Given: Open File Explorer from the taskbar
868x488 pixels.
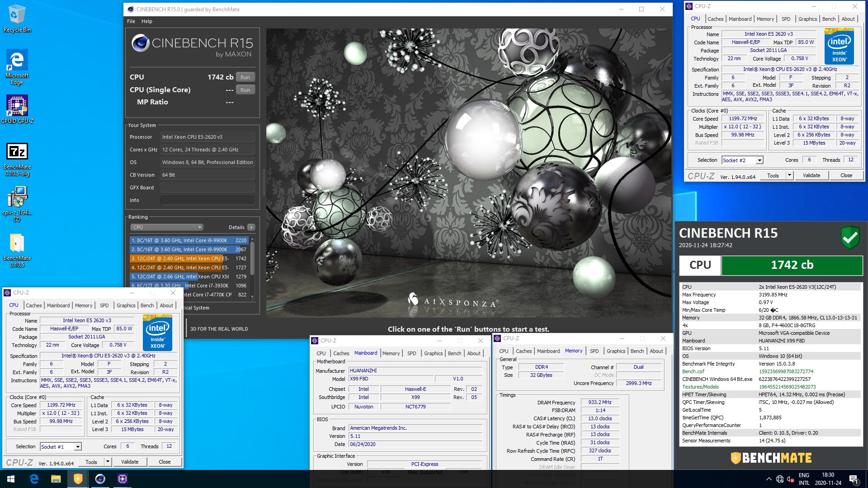Looking at the screenshot, I should click(56, 479).
